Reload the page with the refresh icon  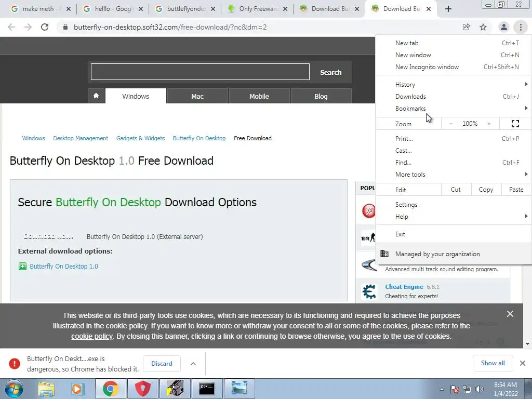click(45, 27)
